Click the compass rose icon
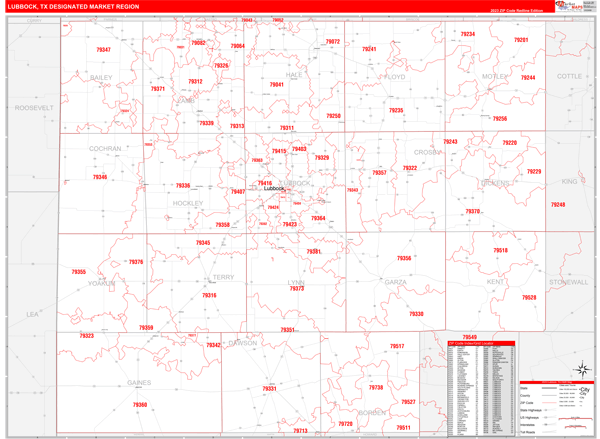 pos(582,369)
